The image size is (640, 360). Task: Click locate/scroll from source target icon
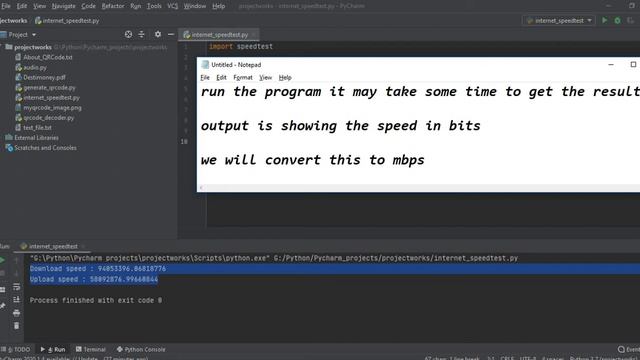[x=128, y=35]
